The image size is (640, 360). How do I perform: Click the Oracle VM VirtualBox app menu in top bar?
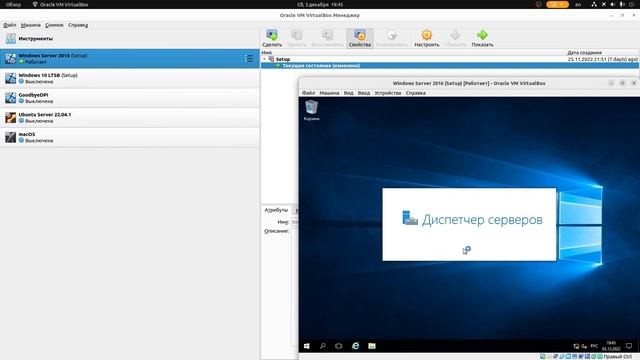click(60, 4)
